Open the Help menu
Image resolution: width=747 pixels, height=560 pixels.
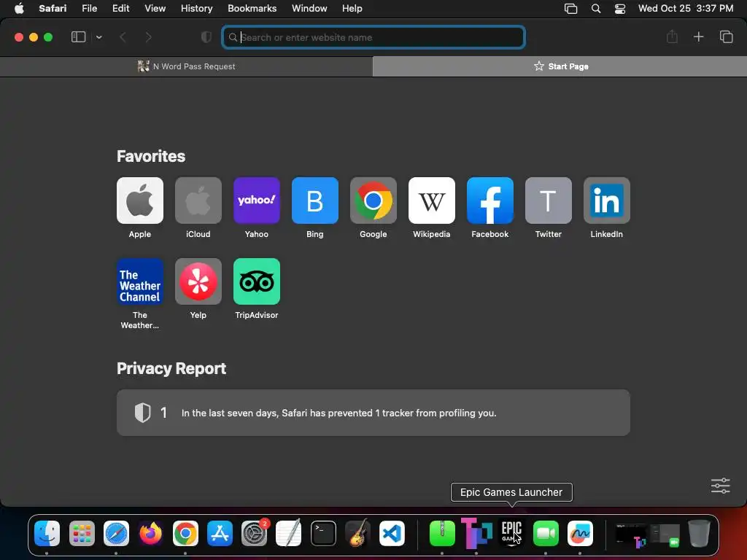(x=352, y=8)
